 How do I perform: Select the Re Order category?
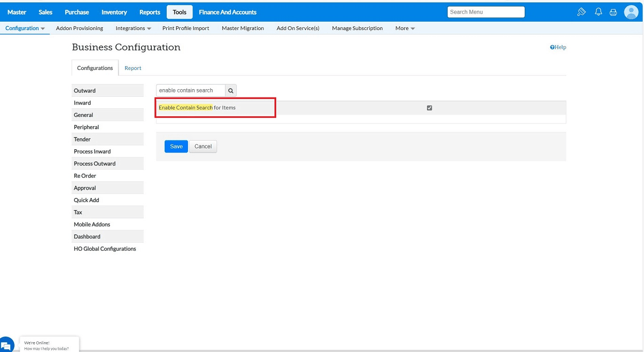pos(108,176)
